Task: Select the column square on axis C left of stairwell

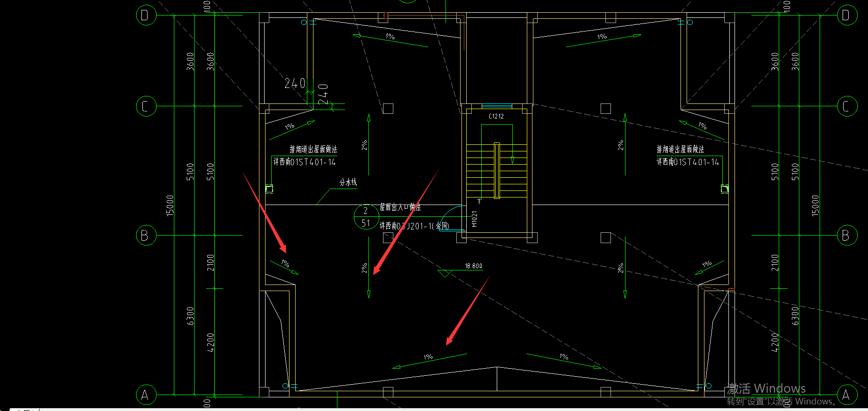Action: click(x=388, y=109)
